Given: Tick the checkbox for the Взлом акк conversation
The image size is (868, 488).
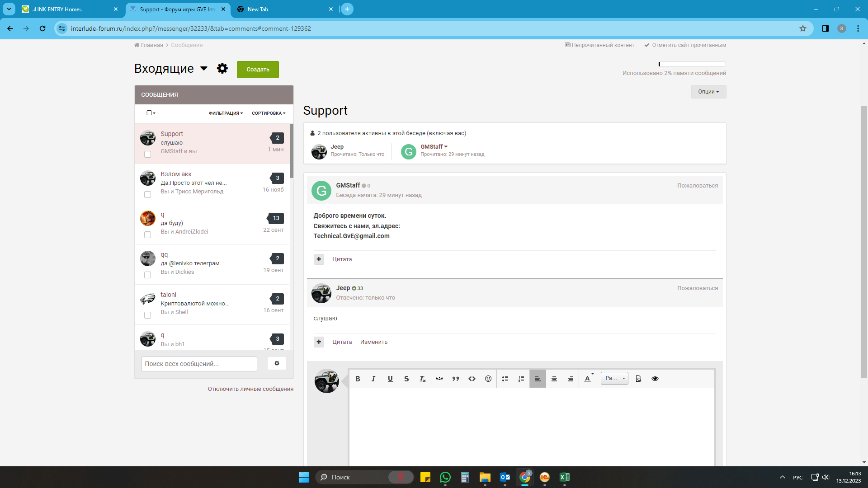Looking at the screenshot, I should point(147,195).
